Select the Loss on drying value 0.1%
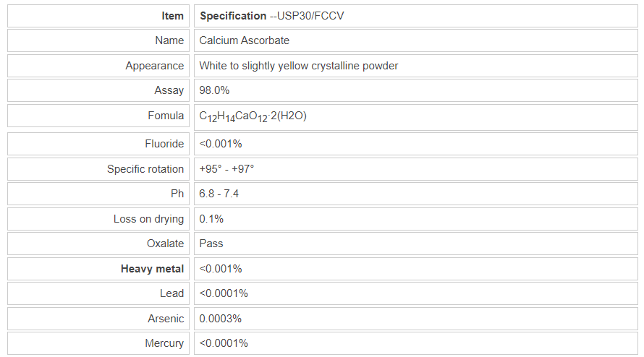Viewport: 644px width, 357px height. click(x=211, y=219)
